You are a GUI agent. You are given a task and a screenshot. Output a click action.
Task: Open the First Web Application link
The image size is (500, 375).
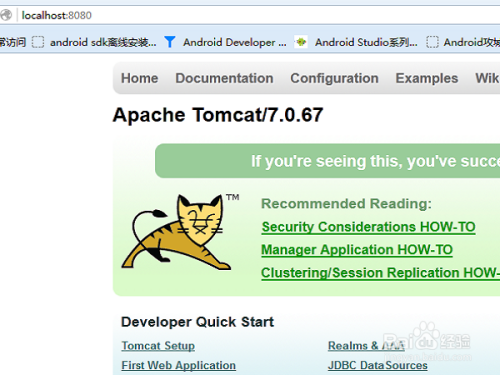[x=178, y=365]
